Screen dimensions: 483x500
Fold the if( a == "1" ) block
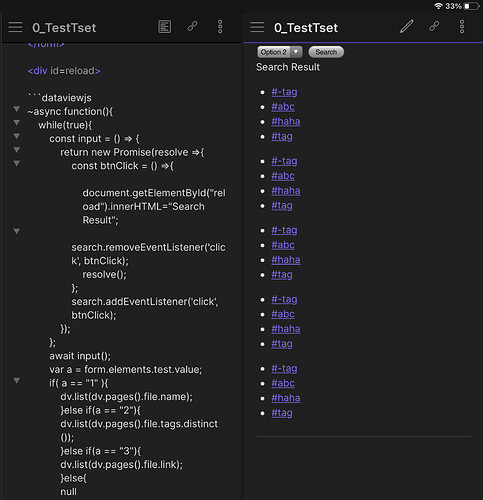(x=16, y=380)
